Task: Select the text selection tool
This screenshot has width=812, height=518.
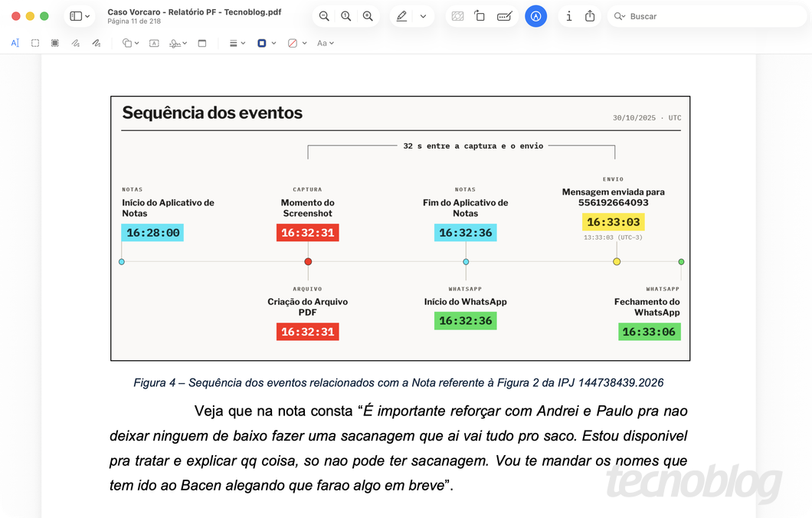Action: 15,43
